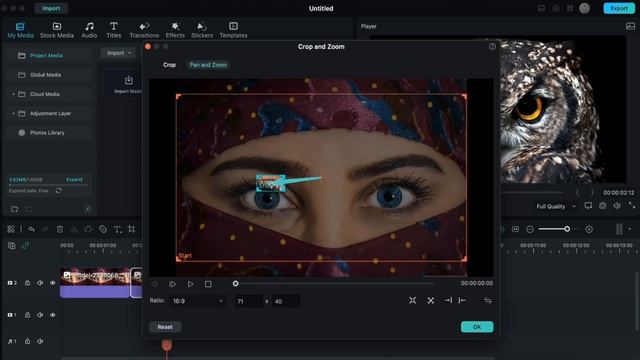Click the crop dialog playback progress handle

tap(236, 284)
